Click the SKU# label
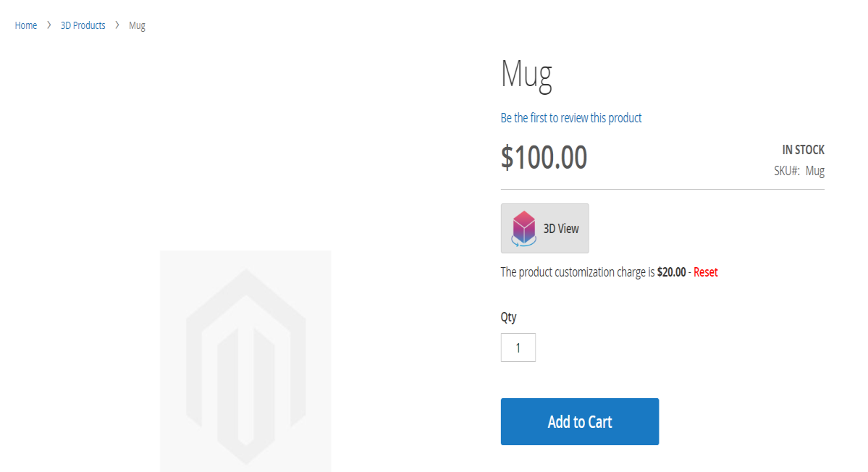This screenshot has width=868, height=472. pos(786,171)
